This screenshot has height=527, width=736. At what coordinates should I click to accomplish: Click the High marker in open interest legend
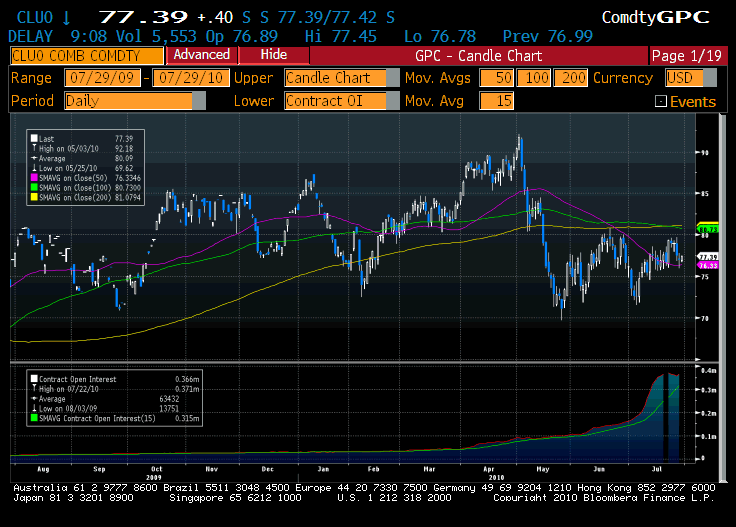click(x=34, y=389)
